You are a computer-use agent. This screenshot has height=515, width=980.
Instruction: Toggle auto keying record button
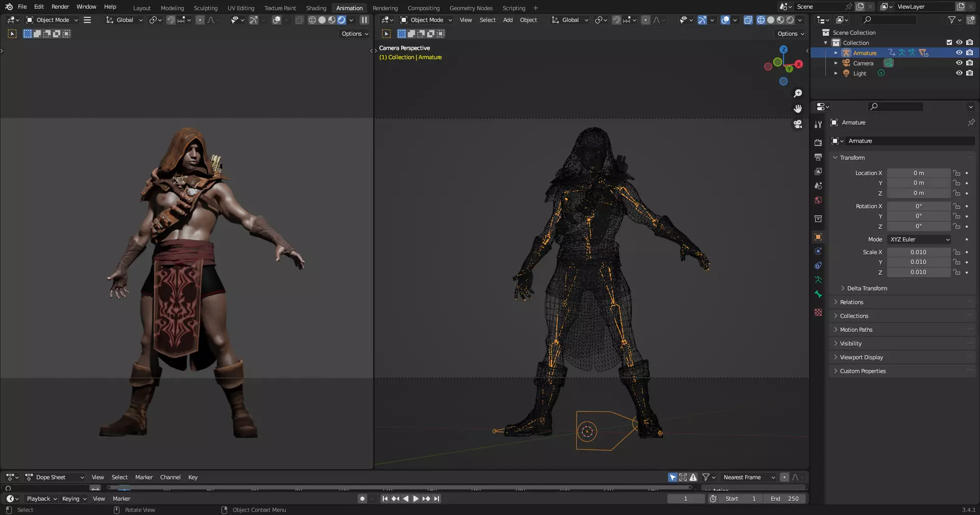362,499
